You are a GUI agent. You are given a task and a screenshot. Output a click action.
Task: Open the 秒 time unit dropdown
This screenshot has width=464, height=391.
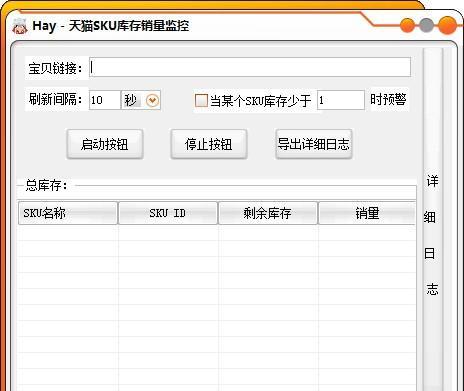152,100
